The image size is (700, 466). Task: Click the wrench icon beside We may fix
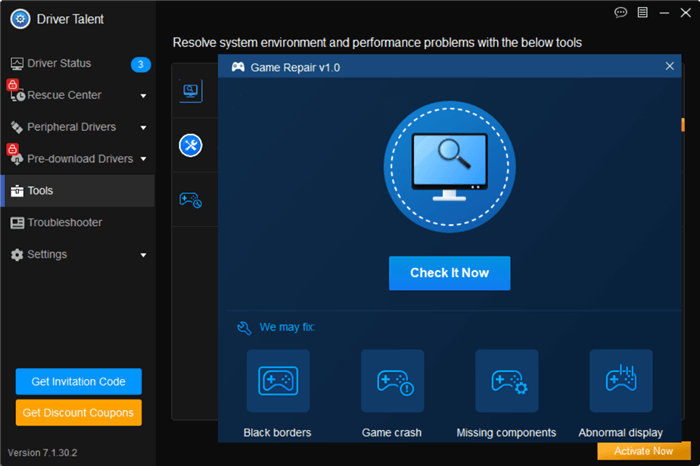pos(244,328)
